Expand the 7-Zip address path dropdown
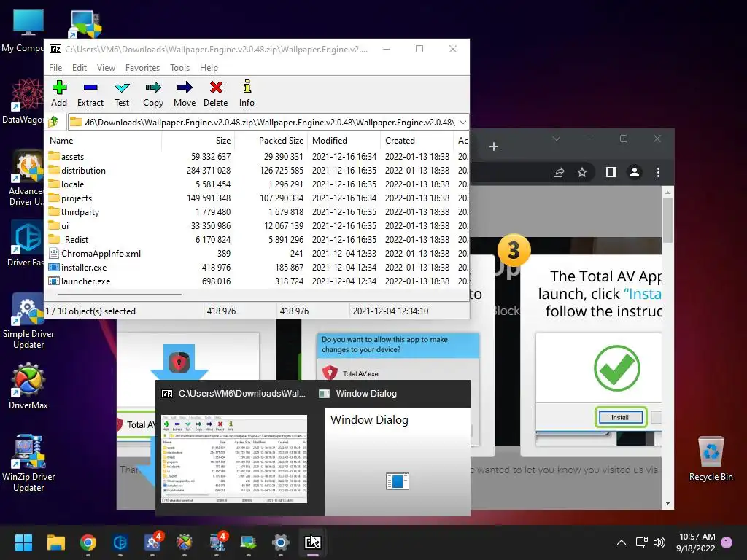 coord(463,122)
